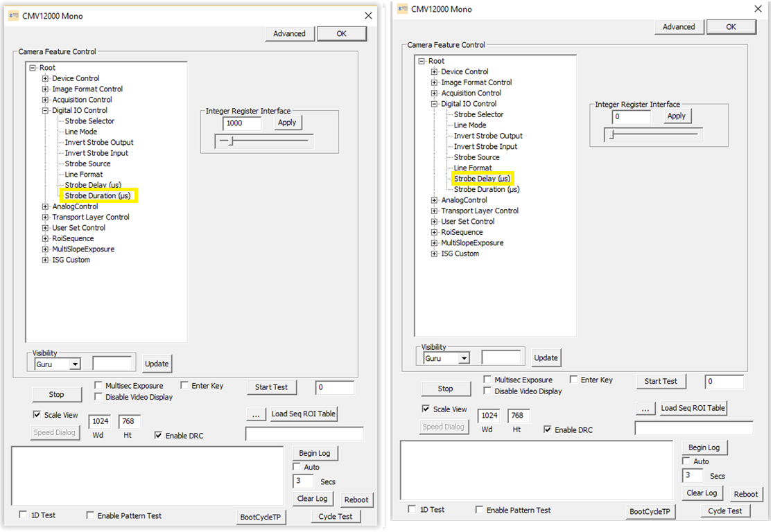The image size is (773, 532).
Task: Open Guru visibility dropdown in right window
Action: pos(464,358)
